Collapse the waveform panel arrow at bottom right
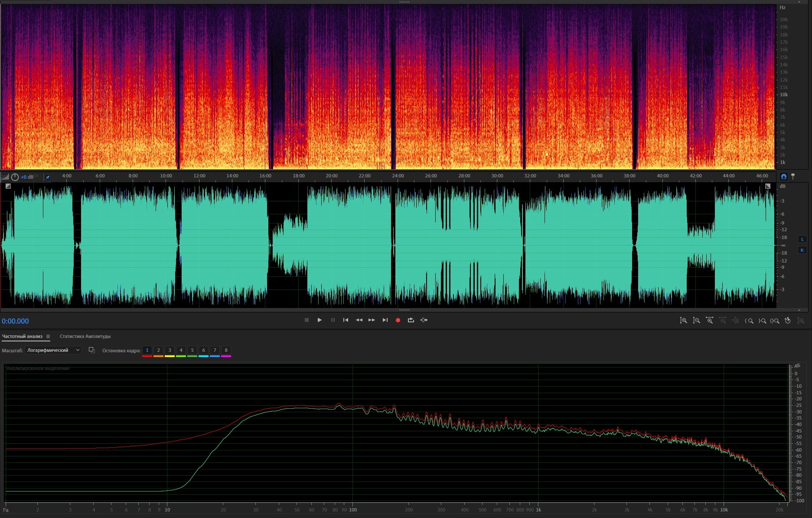The height and width of the screenshot is (518, 812). [799, 310]
